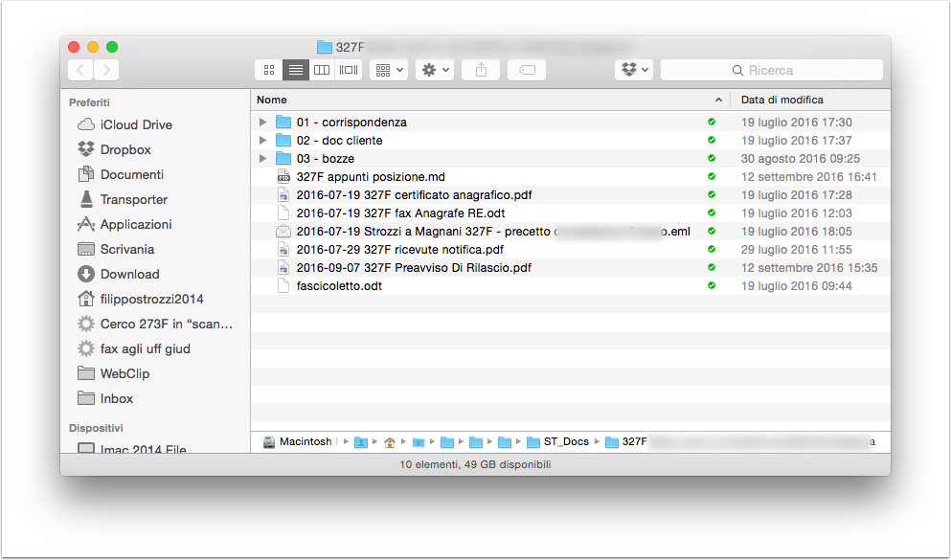The image size is (951, 560).
Task: Click the Preferiti sidebar heading
Action: click(89, 102)
